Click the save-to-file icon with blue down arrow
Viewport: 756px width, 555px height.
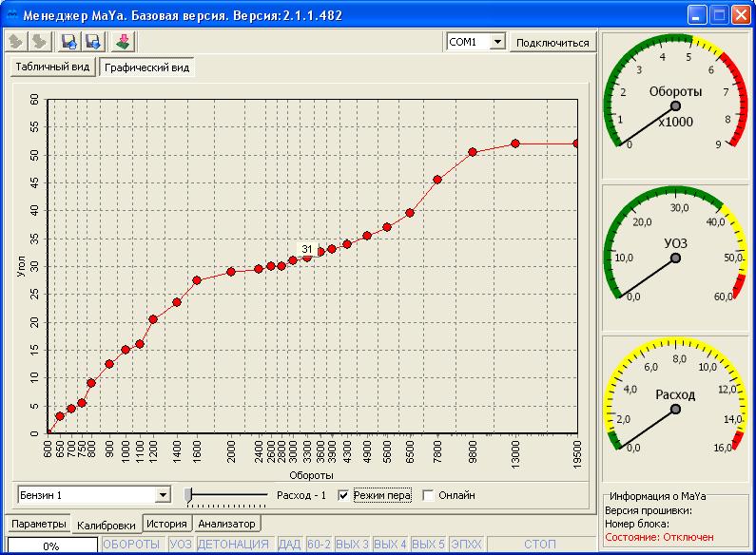(93, 42)
